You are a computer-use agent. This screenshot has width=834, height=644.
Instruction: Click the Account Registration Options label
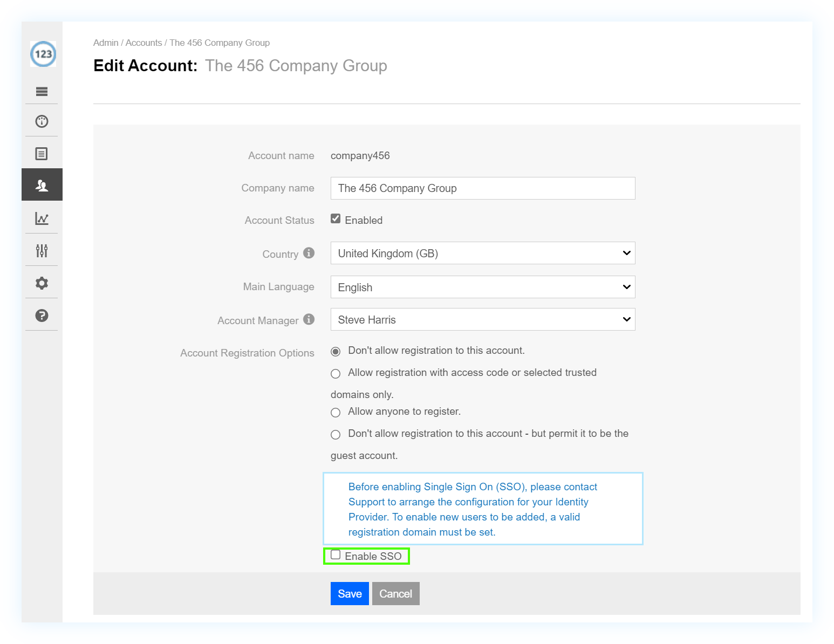(x=247, y=353)
